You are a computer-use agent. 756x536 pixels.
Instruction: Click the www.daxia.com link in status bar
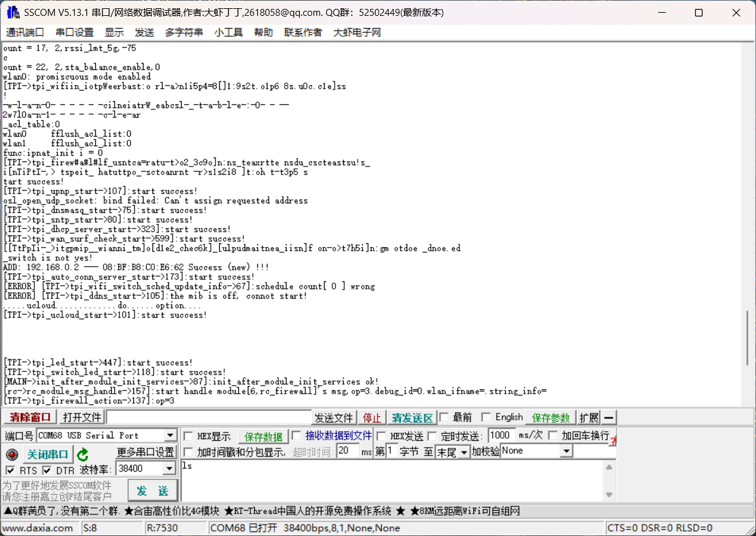38,528
